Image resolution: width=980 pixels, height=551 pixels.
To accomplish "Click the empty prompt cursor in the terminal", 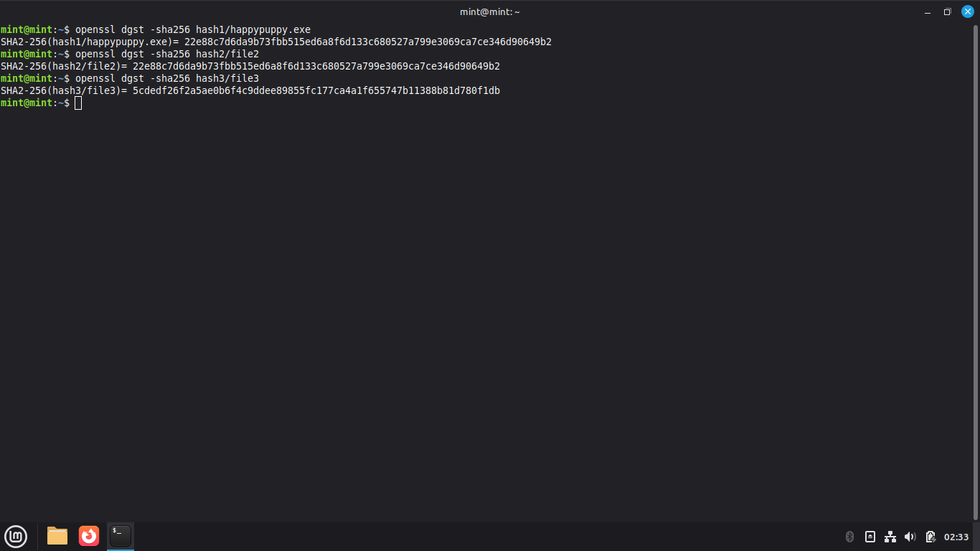I will [x=78, y=103].
